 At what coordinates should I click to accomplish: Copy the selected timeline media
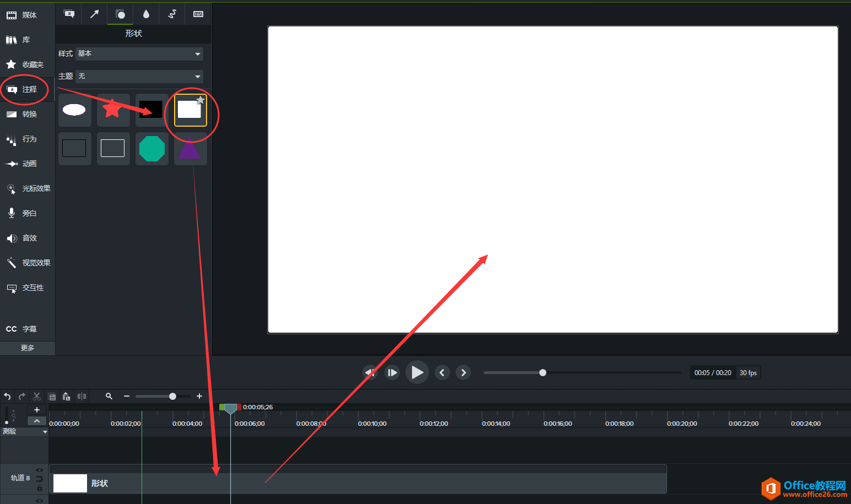(x=52, y=397)
